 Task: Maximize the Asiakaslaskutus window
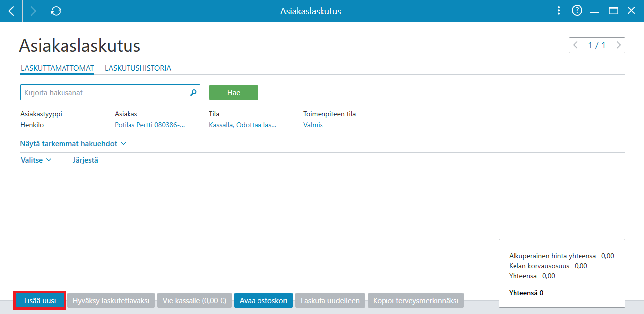613,11
